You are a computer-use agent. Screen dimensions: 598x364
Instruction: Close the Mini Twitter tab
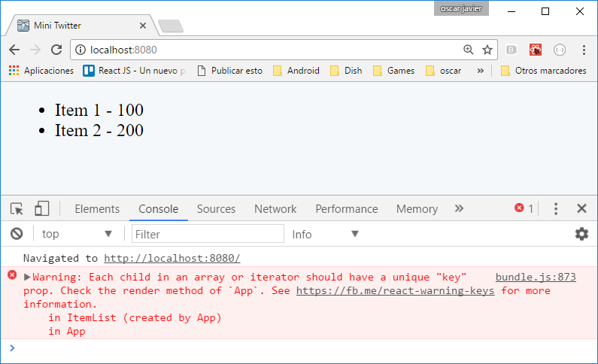143,26
